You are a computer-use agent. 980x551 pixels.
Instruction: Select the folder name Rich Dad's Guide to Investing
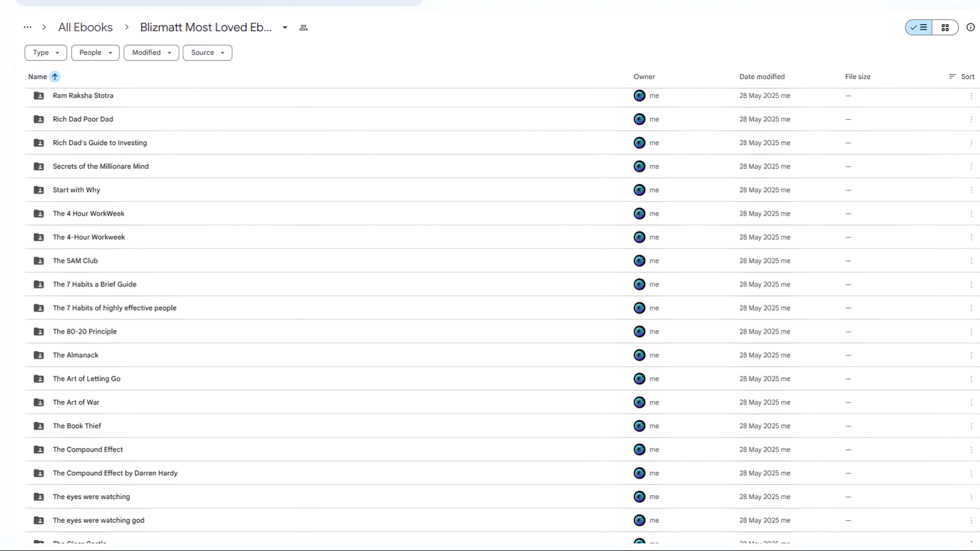100,143
